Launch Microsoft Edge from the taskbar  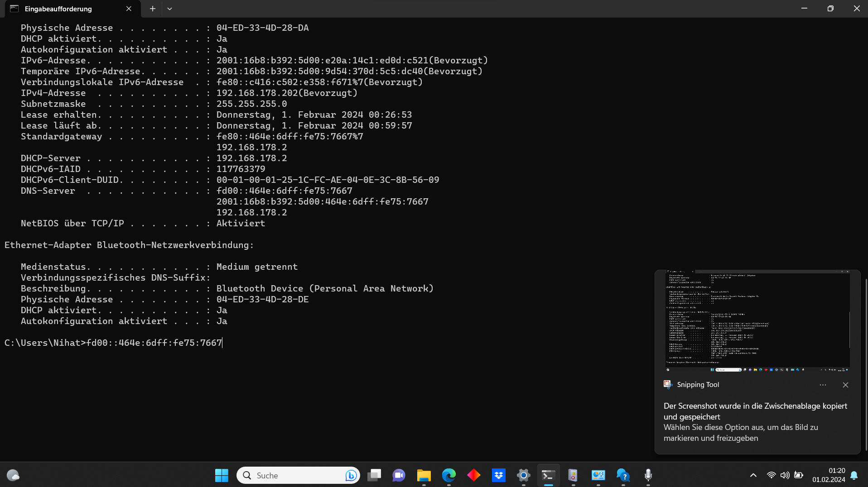click(449, 475)
